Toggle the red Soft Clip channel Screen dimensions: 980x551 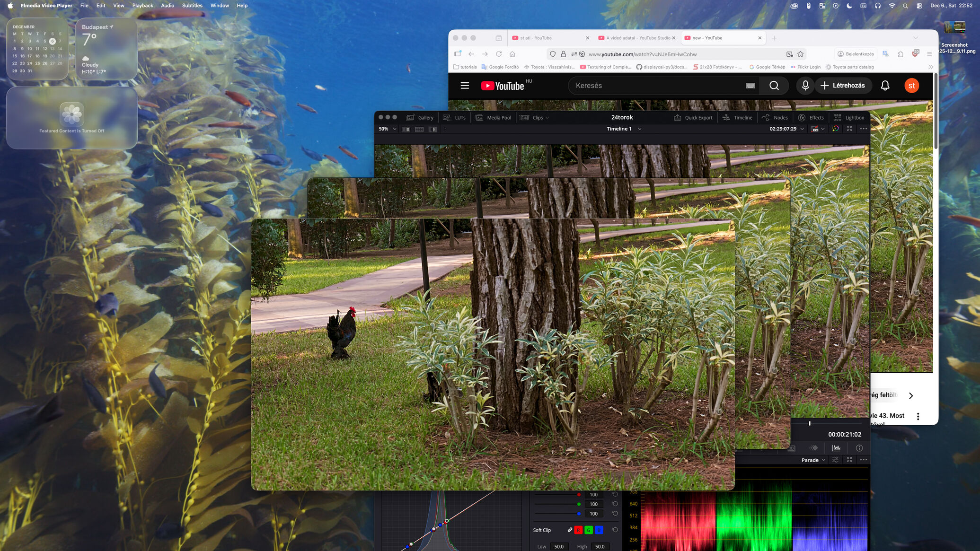pyautogui.click(x=578, y=530)
